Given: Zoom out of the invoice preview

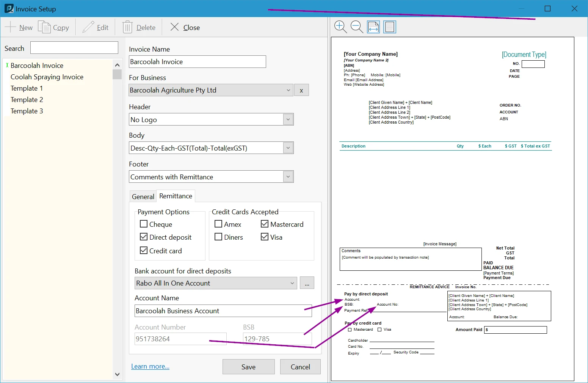Looking at the screenshot, I should 357,27.
